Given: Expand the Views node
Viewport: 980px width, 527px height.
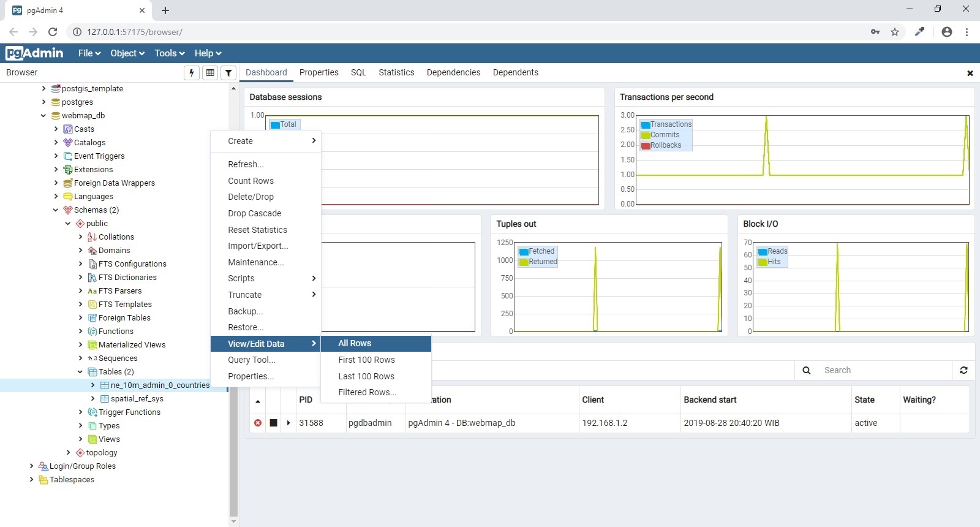Looking at the screenshot, I should click(80, 439).
